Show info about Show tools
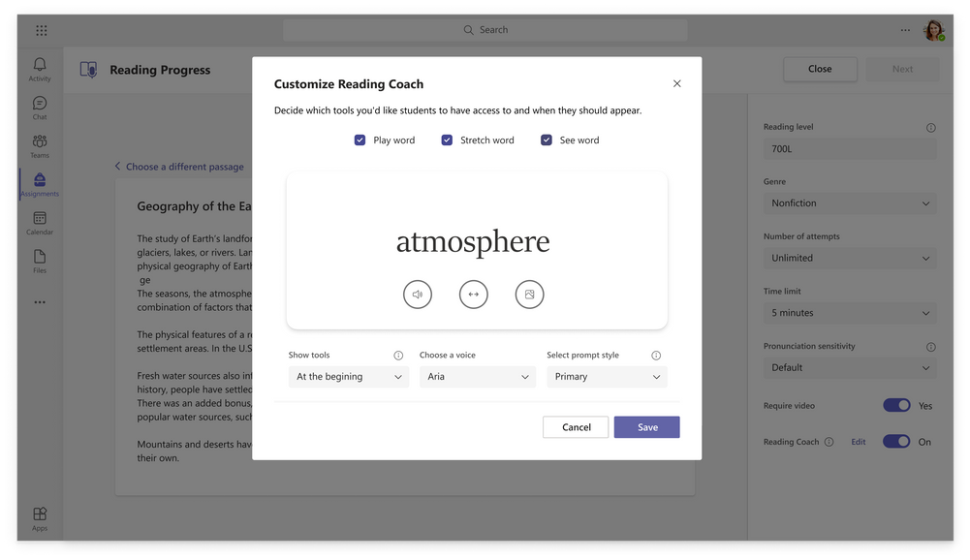970x560 pixels. point(398,356)
